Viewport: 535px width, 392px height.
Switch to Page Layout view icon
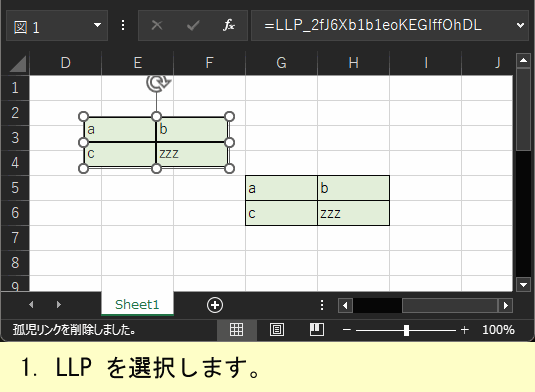pos(277,330)
